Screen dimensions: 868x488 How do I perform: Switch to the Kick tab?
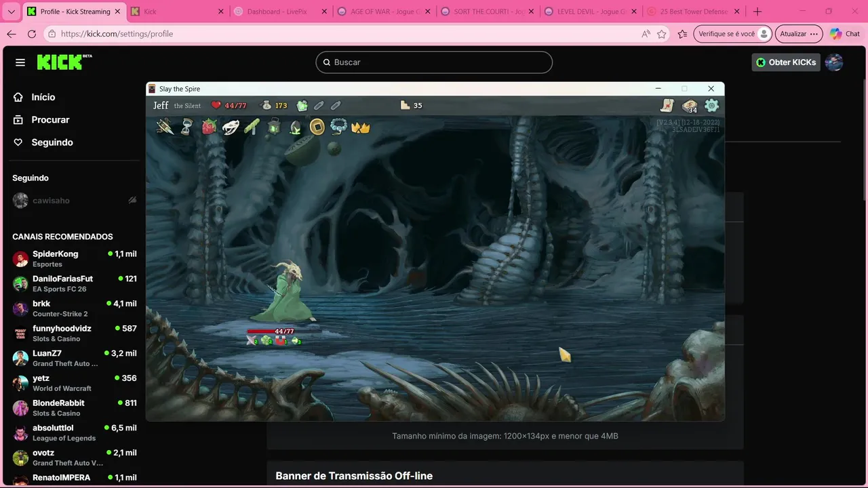tap(176, 12)
